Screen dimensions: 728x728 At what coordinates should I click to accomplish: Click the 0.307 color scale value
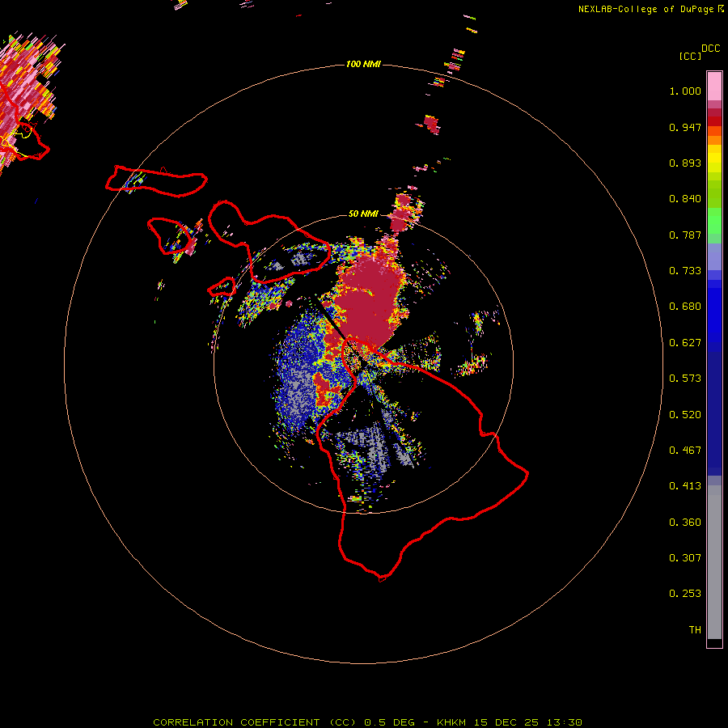685,558
